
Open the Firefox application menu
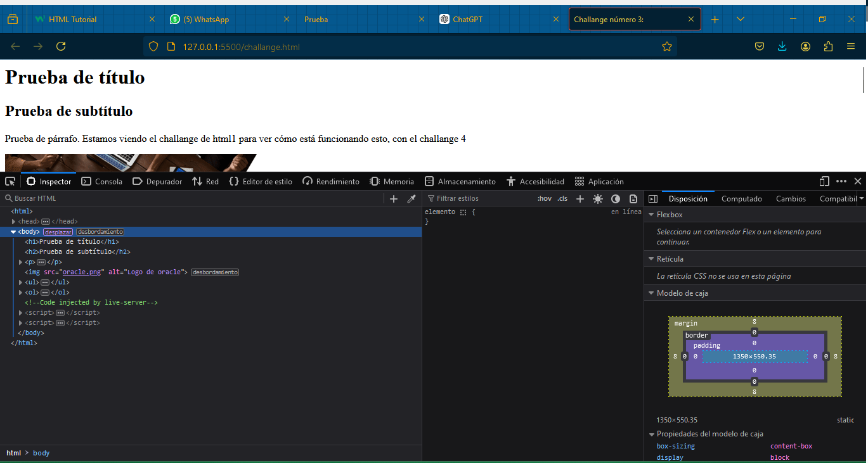(851, 46)
